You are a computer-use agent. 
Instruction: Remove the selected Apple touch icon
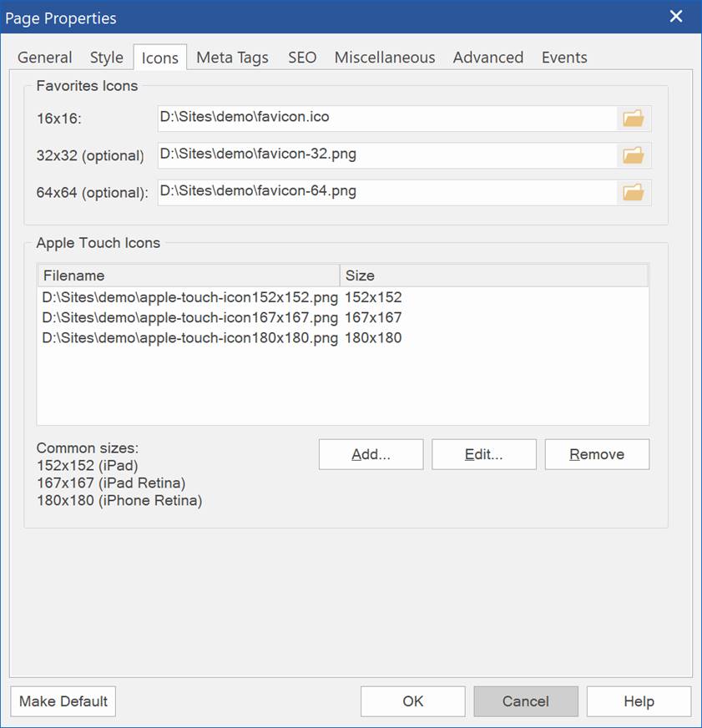[x=597, y=454]
